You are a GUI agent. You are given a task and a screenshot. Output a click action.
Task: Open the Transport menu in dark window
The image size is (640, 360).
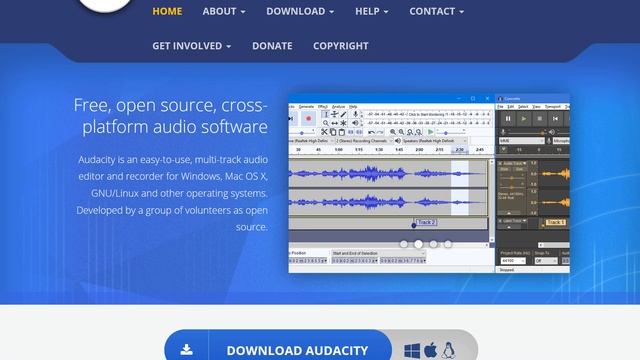[x=553, y=107]
